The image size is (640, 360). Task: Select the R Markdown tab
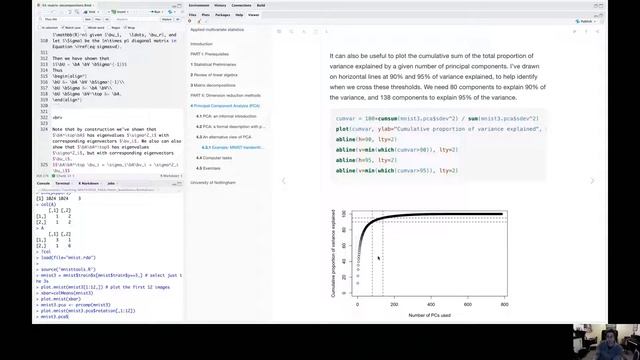click(x=89, y=183)
